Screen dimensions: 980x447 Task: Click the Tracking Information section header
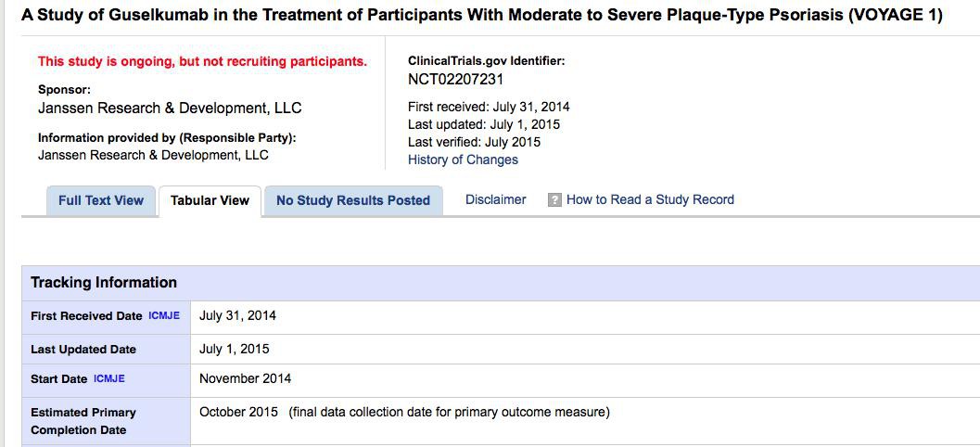(104, 283)
